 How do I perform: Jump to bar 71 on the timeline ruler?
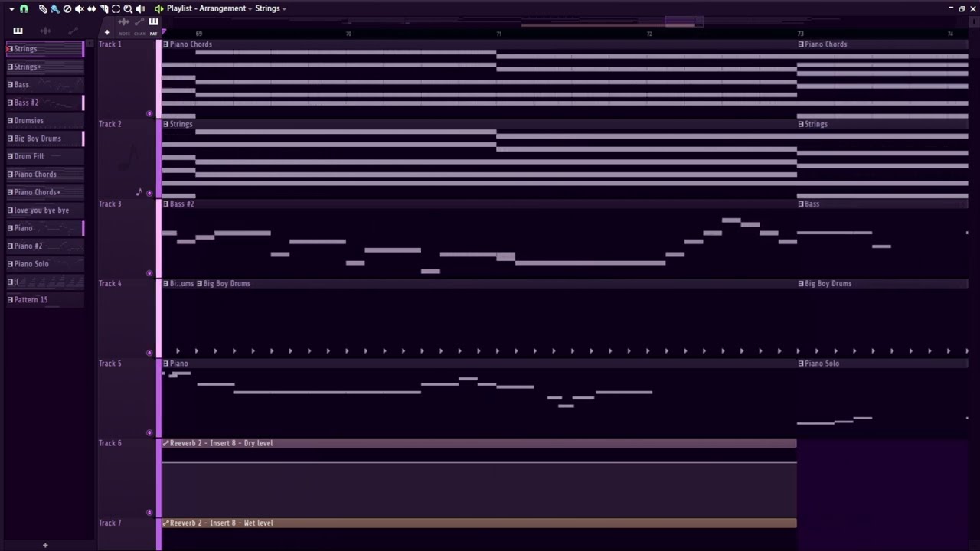pos(499,34)
